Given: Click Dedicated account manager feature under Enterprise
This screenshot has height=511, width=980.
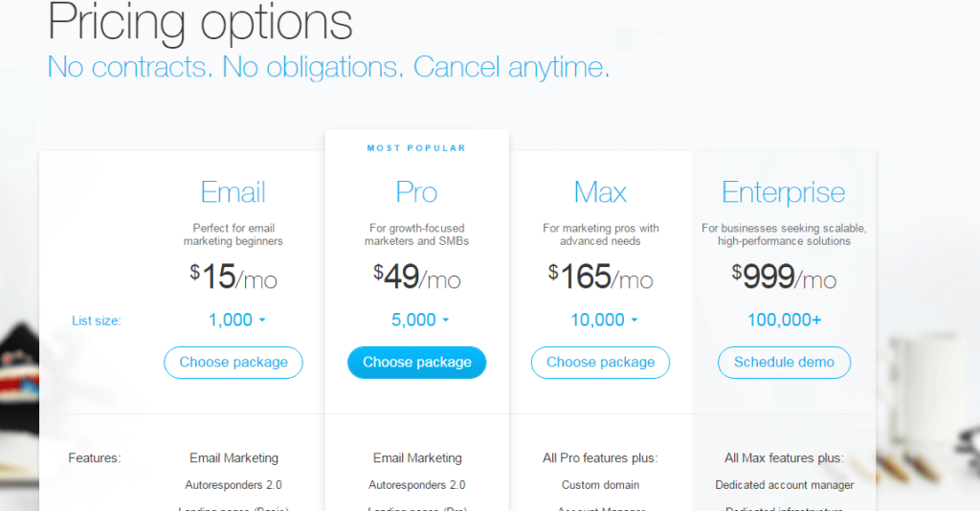Looking at the screenshot, I should (x=785, y=485).
